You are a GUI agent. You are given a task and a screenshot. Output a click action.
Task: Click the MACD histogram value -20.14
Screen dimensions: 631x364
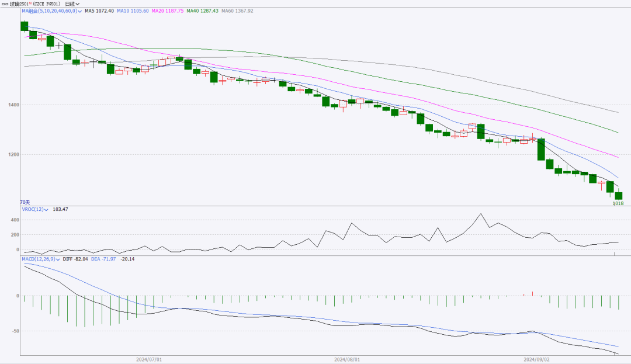(127, 259)
